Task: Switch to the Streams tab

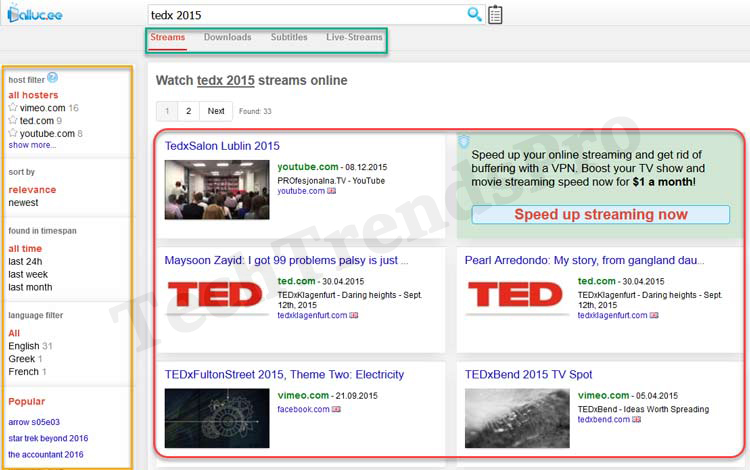Action: tap(167, 37)
